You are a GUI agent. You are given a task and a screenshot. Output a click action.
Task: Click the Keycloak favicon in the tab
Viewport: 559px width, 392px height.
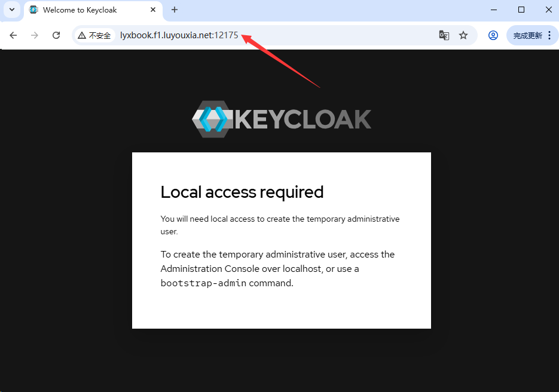(x=33, y=10)
